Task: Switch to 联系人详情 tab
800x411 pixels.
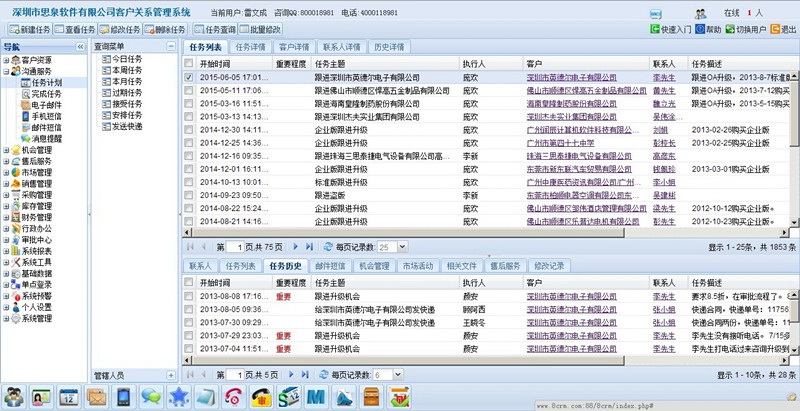Action: pyautogui.click(x=342, y=47)
